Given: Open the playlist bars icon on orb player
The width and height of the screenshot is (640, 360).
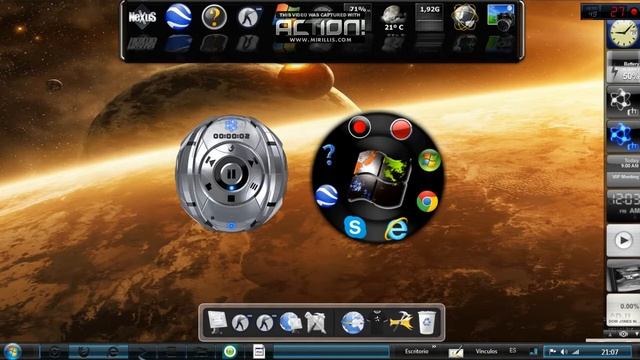Looking at the screenshot, I should coord(254,187).
